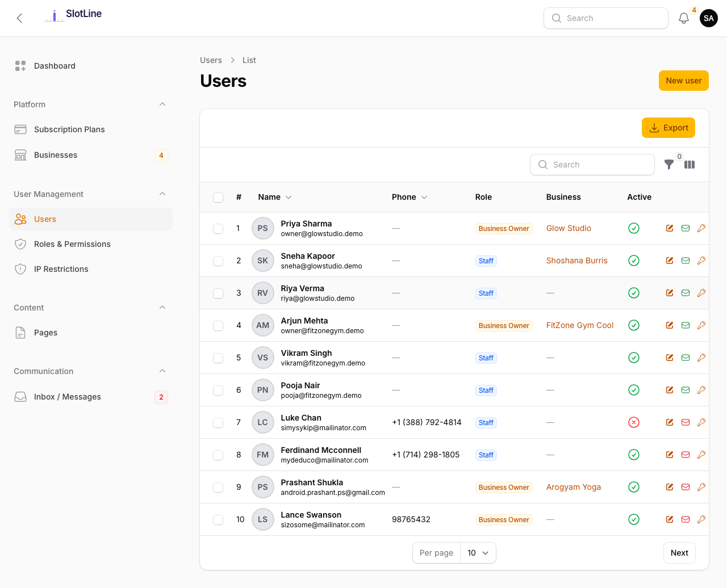Image resolution: width=727 pixels, height=588 pixels.
Task: Select checkbox for Lance Swanson row
Action: click(218, 520)
